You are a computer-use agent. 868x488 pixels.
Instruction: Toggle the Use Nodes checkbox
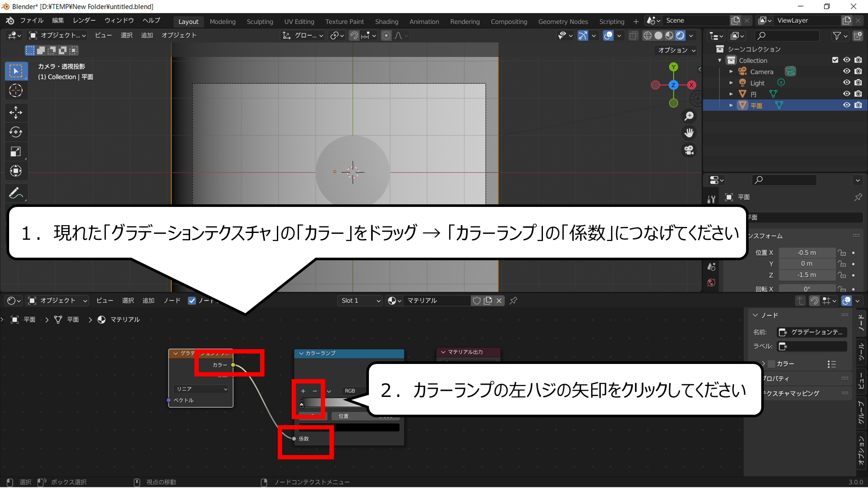192,301
